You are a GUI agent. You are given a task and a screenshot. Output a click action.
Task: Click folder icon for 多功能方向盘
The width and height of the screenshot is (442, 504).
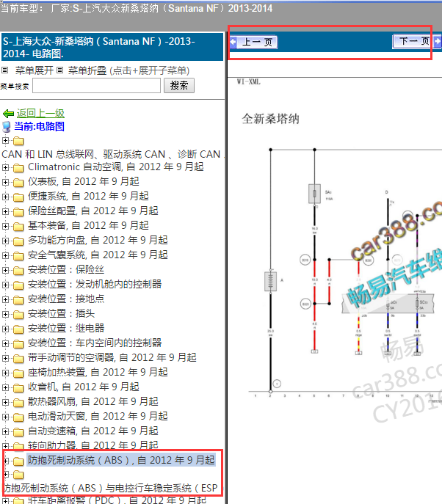coord(18,241)
